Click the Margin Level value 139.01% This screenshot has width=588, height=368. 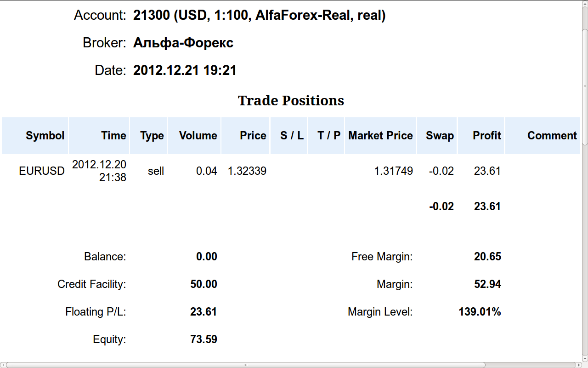pyautogui.click(x=480, y=312)
